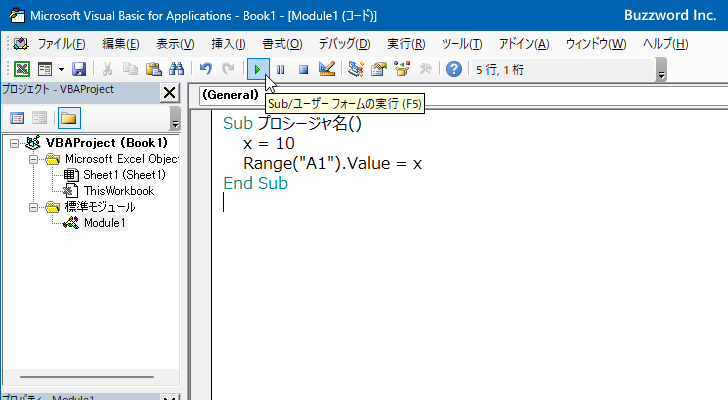Open the (General) object dropdown
Screen dimensions: 728x400
coord(231,95)
